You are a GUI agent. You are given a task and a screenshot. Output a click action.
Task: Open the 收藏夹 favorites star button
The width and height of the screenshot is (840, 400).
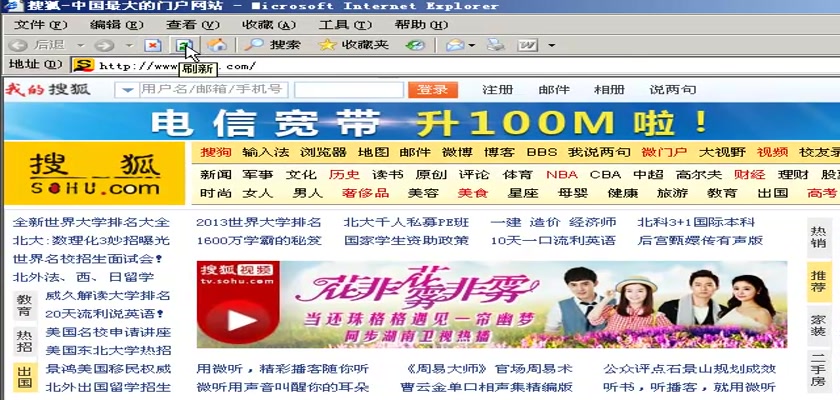coord(354,45)
